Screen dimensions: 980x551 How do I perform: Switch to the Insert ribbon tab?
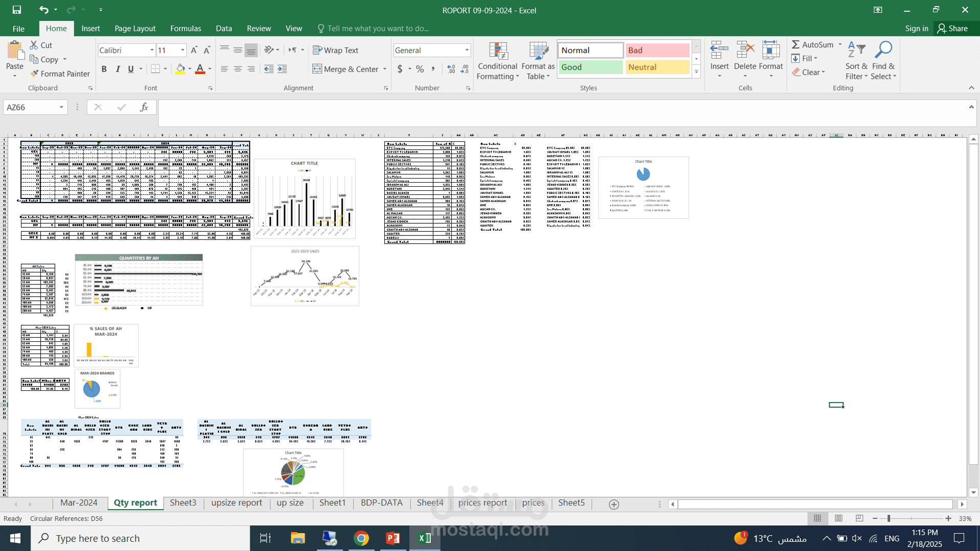[x=91, y=29]
